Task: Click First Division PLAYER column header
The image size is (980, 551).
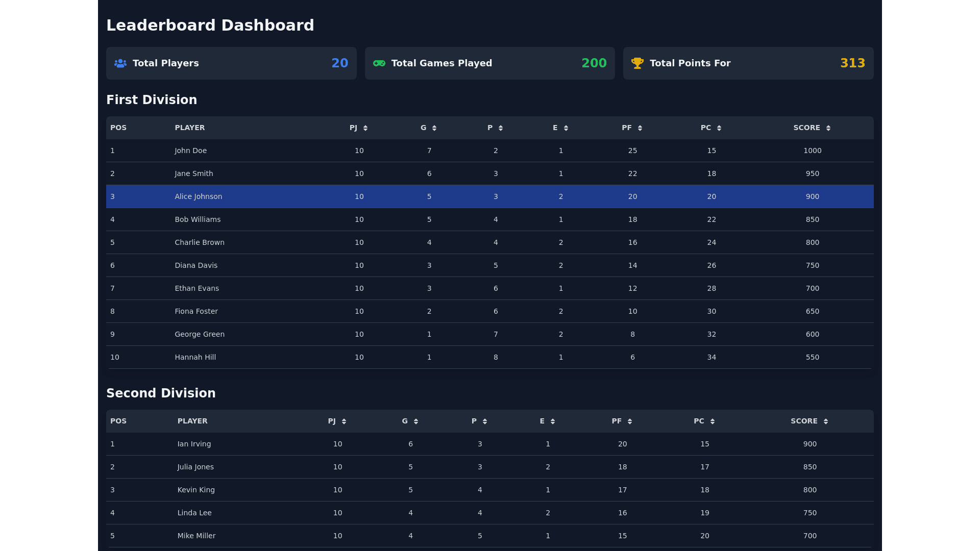Action: [190, 128]
